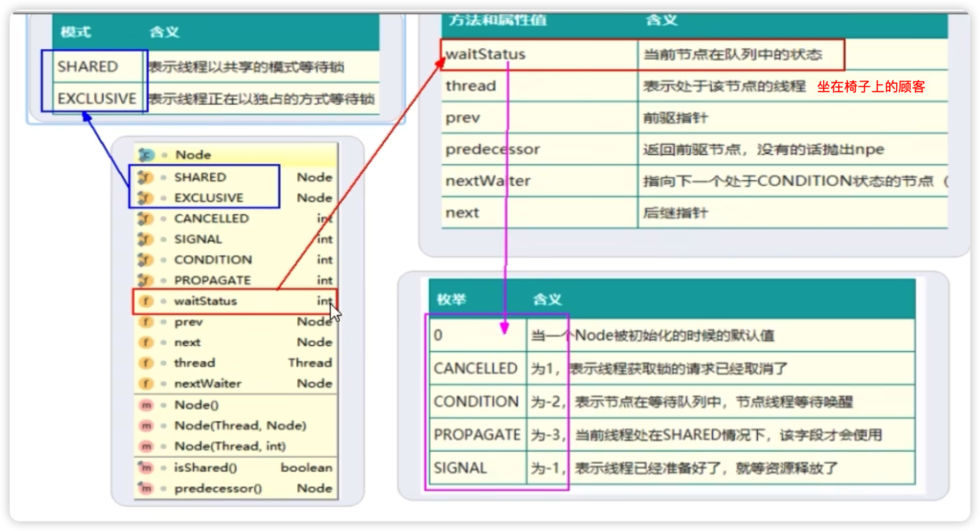
Task: Click the class icon beside Node
Action: [146, 155]
